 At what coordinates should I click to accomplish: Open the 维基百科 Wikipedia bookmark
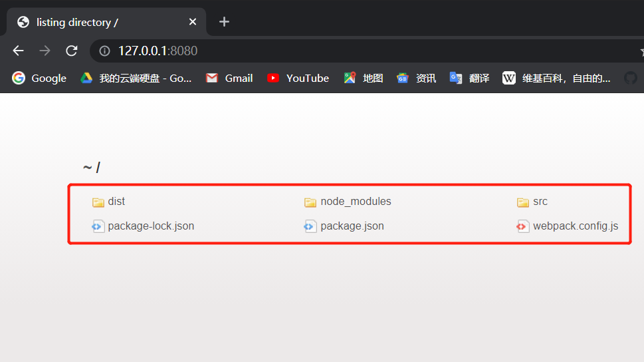point(556,78)
